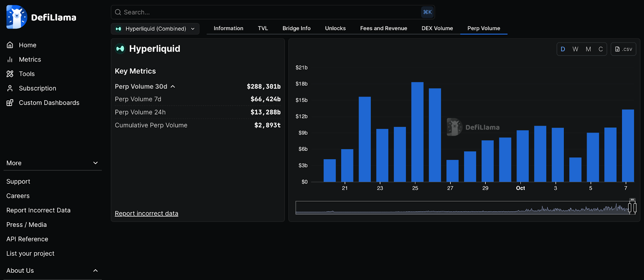Viewport: 644px width, 280px height.
Task: Open the Fees and Revenue tab
Action: [x=383, y=28]
